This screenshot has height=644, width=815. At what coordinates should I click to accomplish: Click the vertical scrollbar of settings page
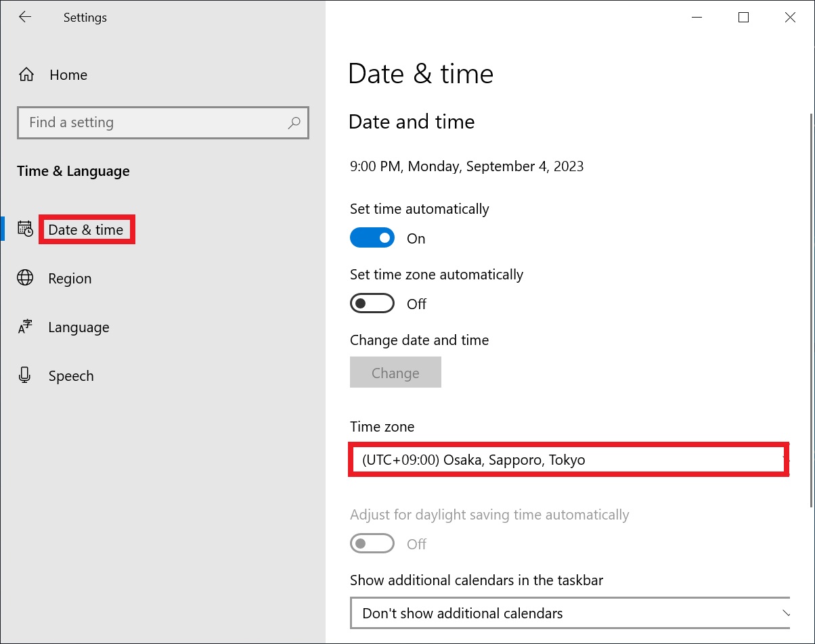[812, 309]
